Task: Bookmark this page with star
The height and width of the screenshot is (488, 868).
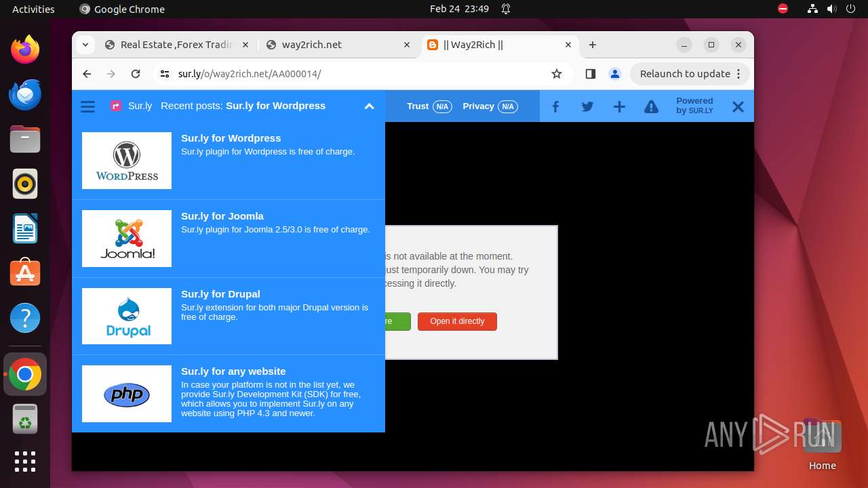Action: 557,74
